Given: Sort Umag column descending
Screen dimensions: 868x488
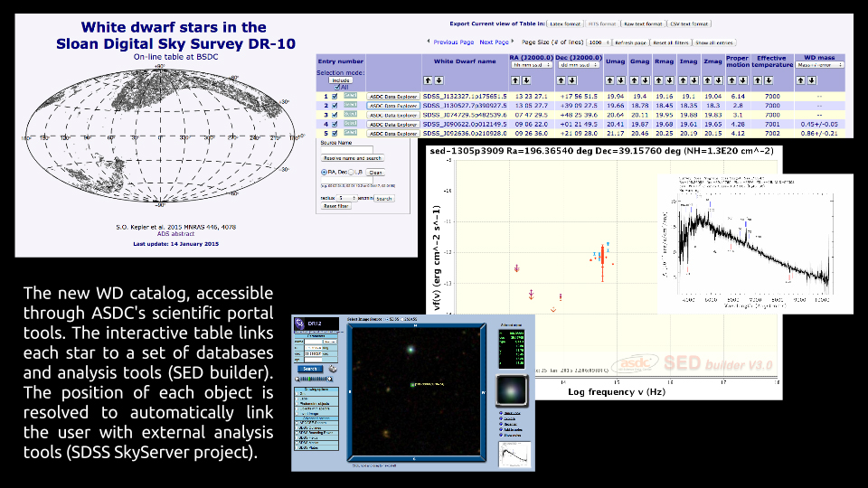Looking at the screenshot, I should [620, 80].
